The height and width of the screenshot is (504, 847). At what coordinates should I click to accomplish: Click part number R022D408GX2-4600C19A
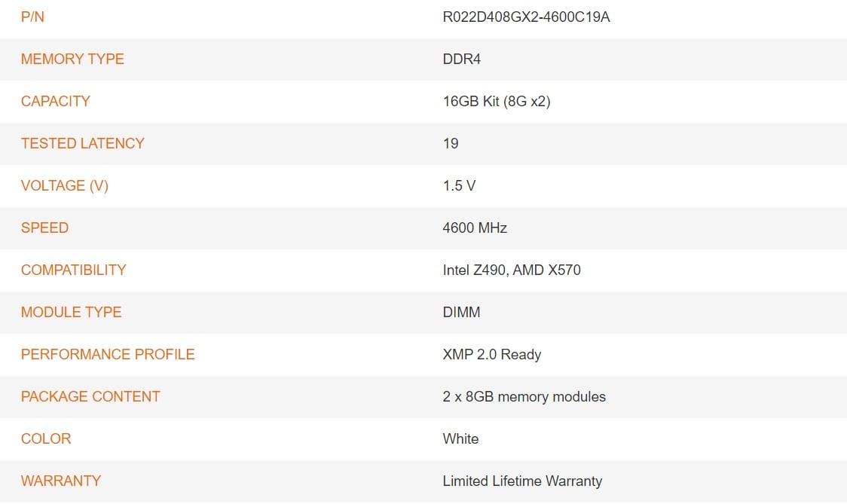pos(526,17)
